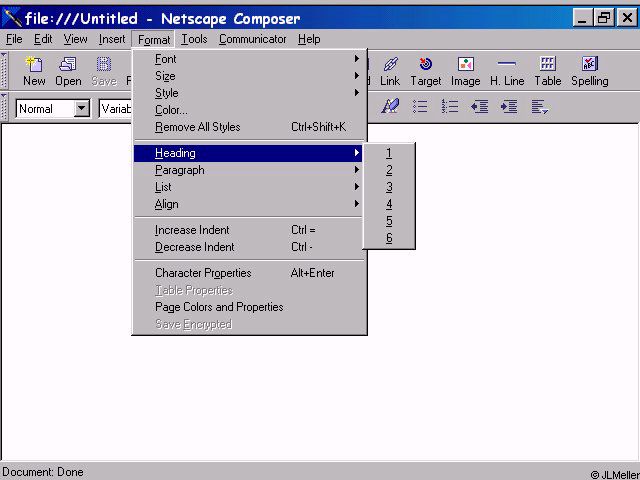This screenshot has height=480, width=640.
Task: Close the open Format menu
Action: [x=153, y=40]
